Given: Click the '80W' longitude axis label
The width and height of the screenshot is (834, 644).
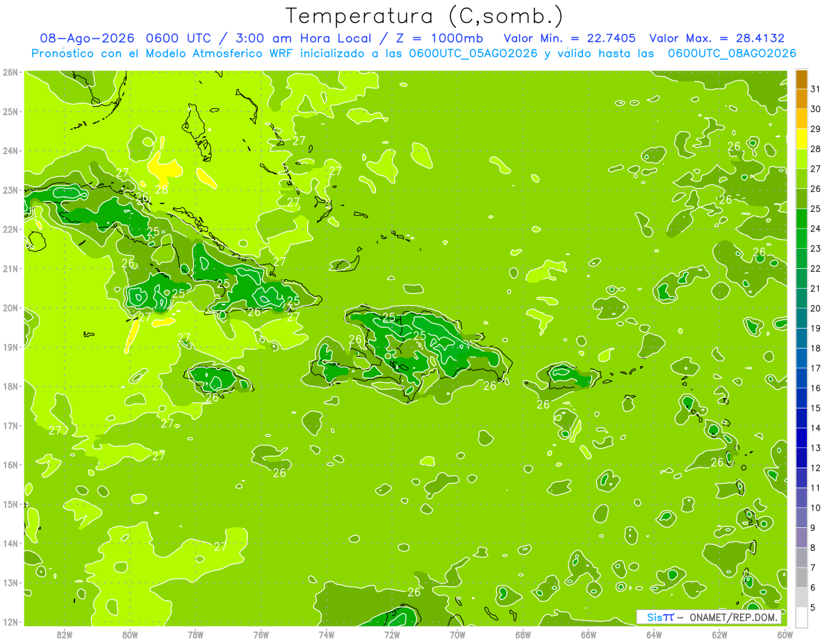Looking at the screenshot, I should [x=129, y=634].
